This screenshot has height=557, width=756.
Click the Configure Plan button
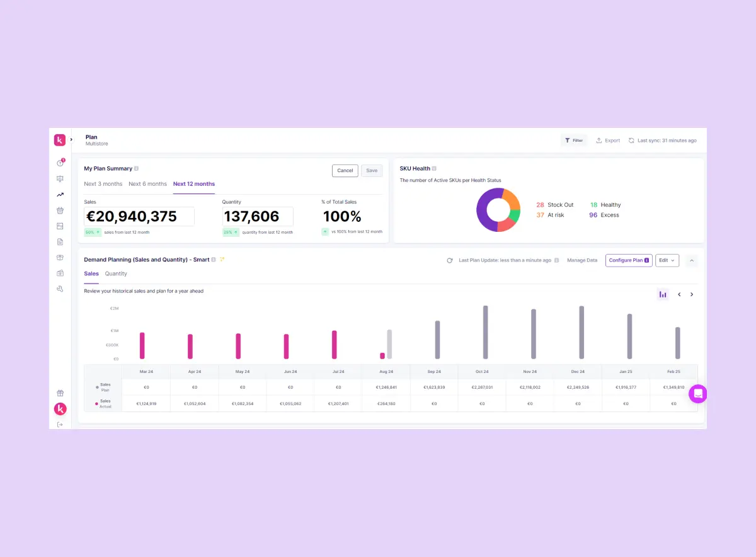tap(629, 260)
